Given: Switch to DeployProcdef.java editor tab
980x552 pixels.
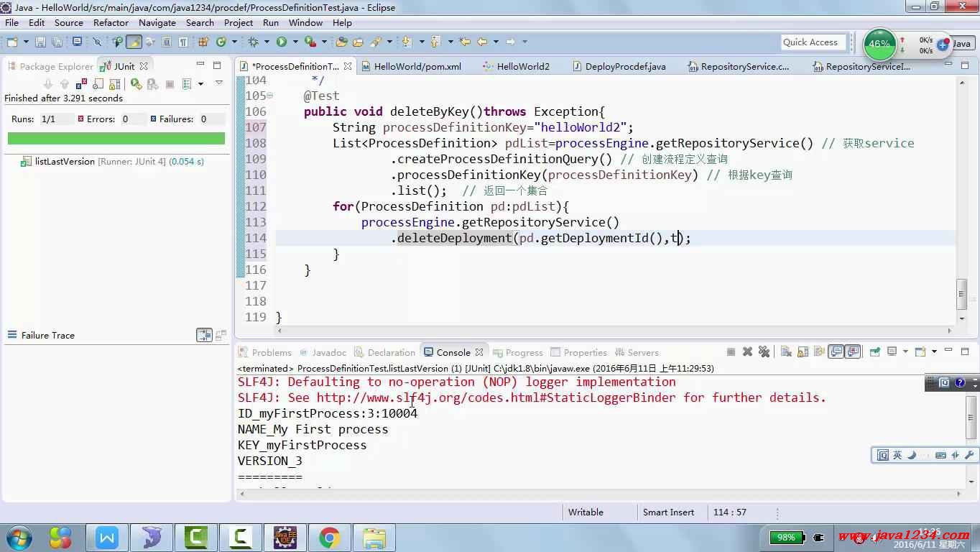Looking at the screenshot, I should (x=619, y=66).
